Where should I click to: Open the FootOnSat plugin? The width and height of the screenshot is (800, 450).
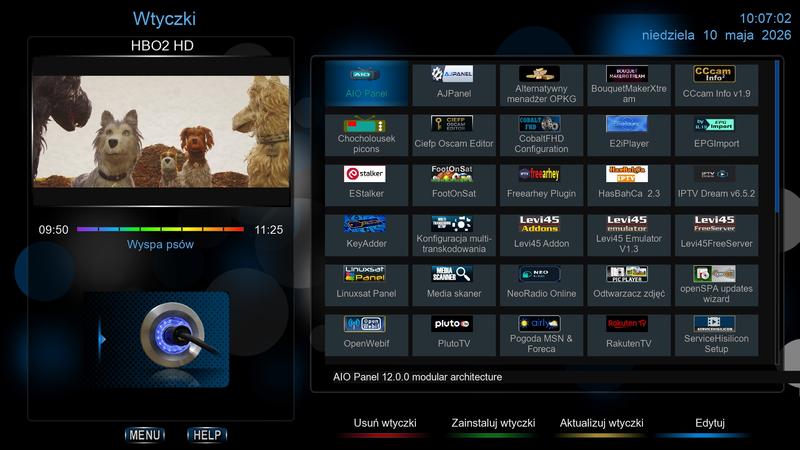coord(454,185)
